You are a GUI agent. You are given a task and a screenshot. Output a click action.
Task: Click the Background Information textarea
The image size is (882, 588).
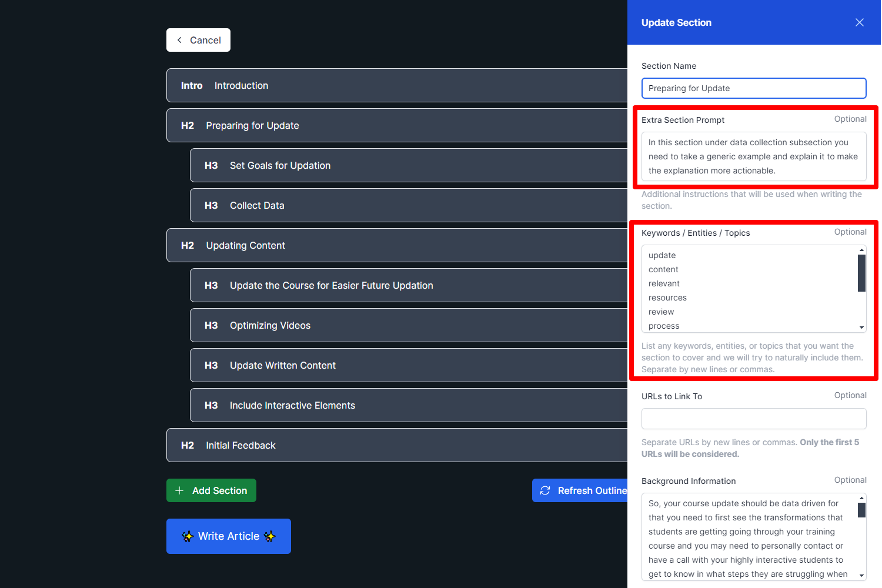click(747, 537)
